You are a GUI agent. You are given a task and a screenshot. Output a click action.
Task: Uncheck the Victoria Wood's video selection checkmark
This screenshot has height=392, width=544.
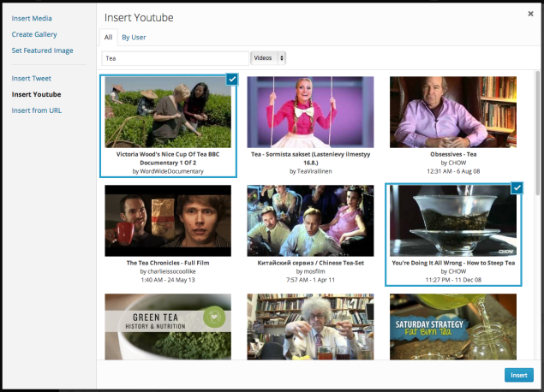[x=232, y=79]
